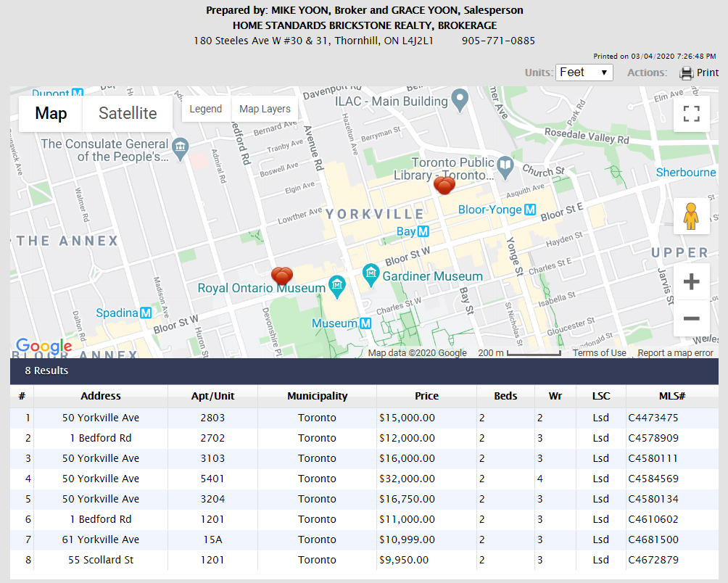Screen dimensions: 728x583
Task: Select MLS number C4610602
Action: [653, 519]
